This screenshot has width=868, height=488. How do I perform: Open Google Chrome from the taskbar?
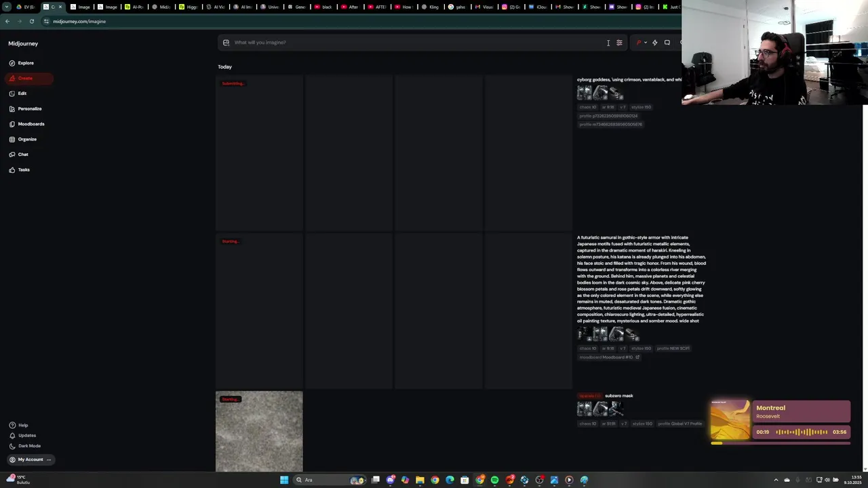tap(435, 480)
